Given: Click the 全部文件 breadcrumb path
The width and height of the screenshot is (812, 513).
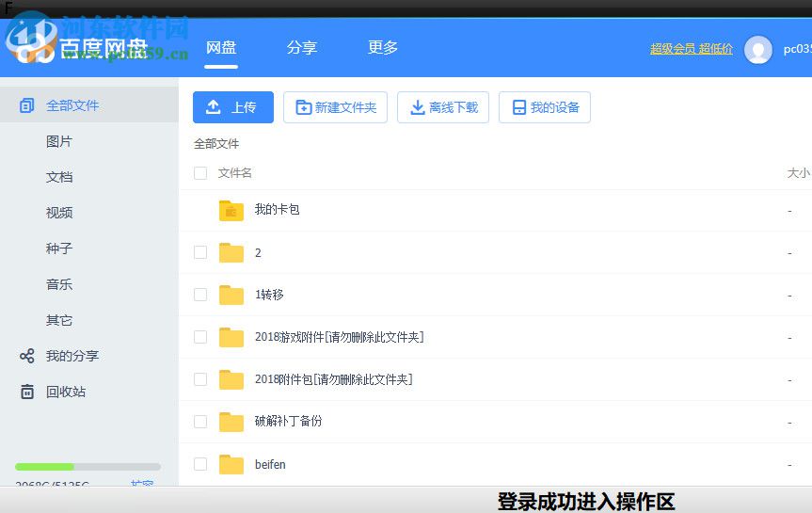Looking at the screenshot, I should pyautogui.click(x=216, y=143).
